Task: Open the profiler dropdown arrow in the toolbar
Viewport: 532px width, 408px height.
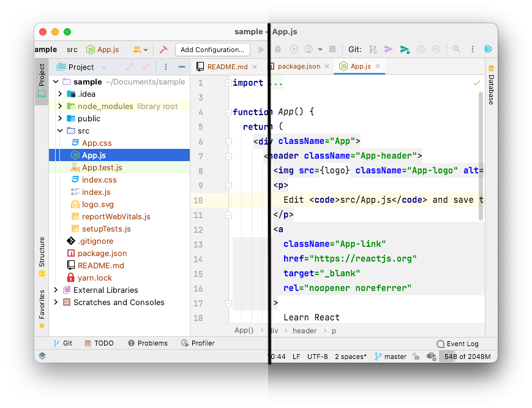Action: pyautogui.click(x=320, y=50)
